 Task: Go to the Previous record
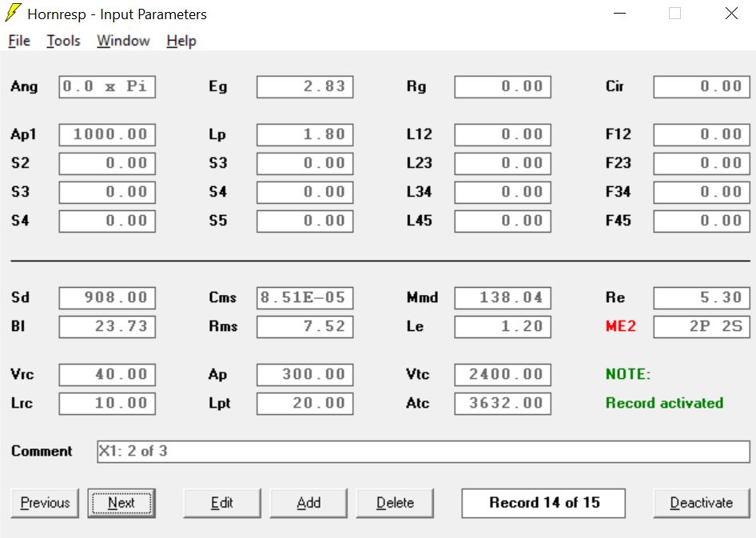(45, 504)
